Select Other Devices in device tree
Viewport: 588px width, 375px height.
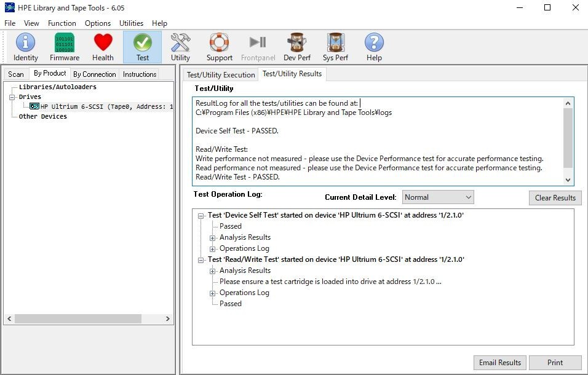(x=43, y=116)
